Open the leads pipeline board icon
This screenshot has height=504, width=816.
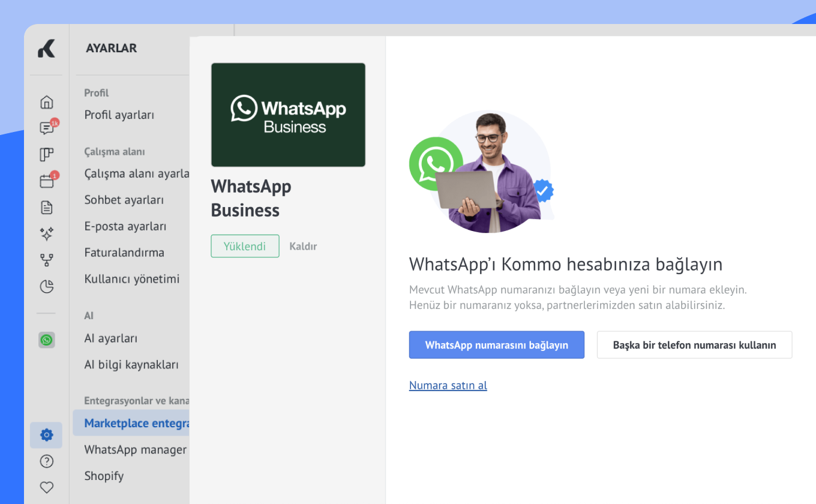click(x=46, y=155)
